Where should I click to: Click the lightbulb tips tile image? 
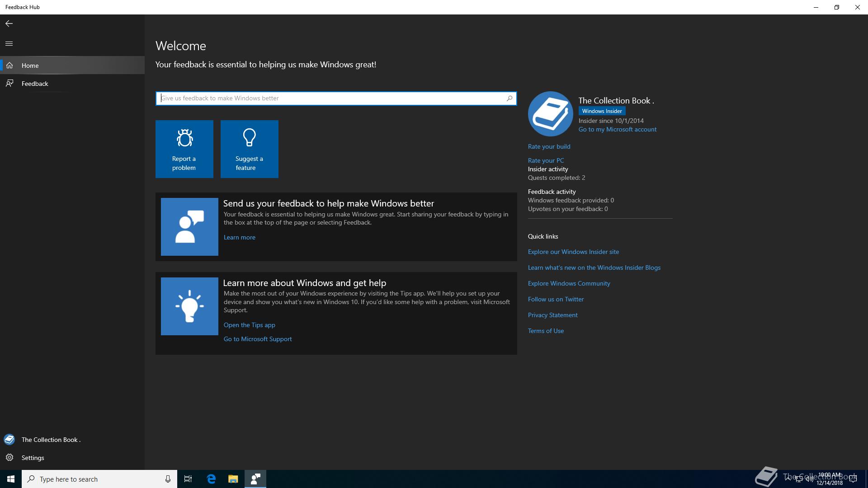click(189, 306)
